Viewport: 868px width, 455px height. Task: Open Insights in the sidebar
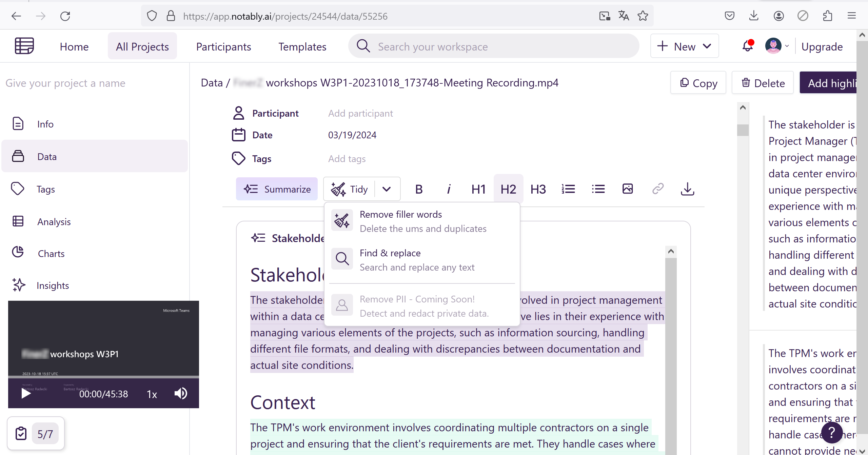(95, 285)
